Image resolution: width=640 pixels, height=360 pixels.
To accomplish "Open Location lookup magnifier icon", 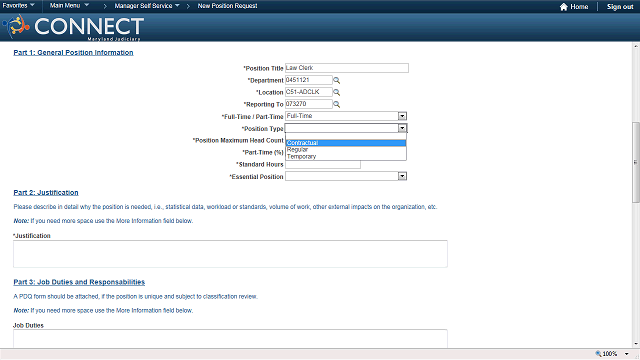I will pyautogui.click(x=337, y=92).
